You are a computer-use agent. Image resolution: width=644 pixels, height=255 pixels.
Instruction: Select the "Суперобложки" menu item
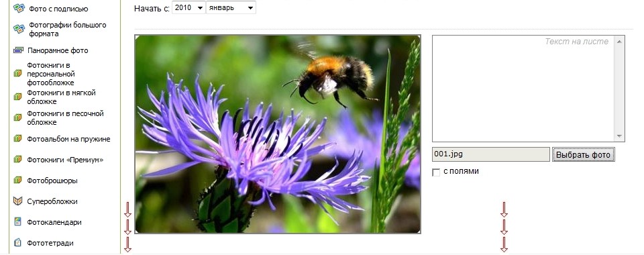tap(52, 201)
